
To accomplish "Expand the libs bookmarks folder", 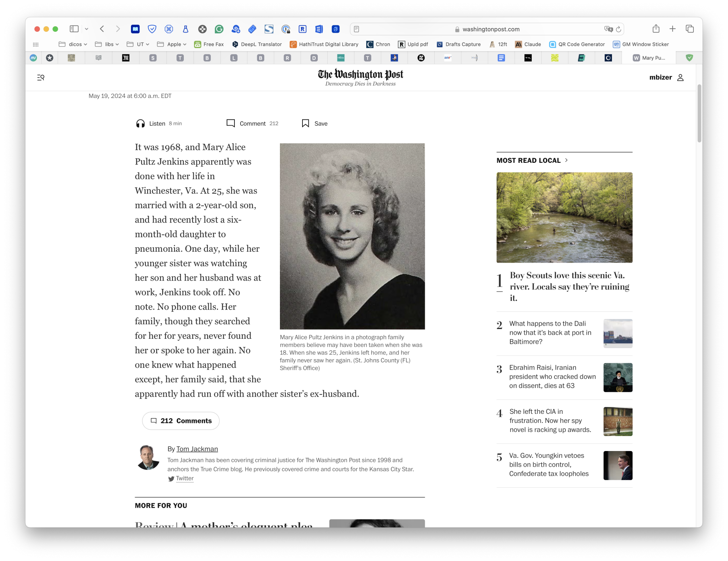I will pos(107,44).
